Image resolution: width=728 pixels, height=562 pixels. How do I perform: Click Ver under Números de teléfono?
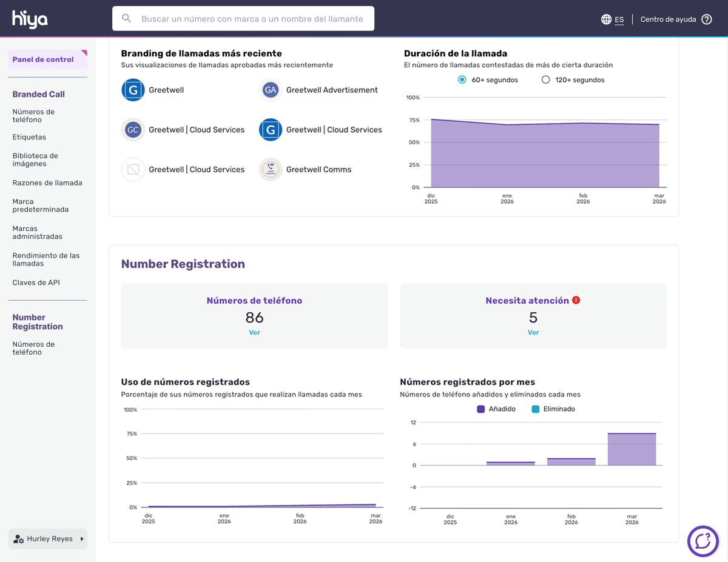coord(254,333)
